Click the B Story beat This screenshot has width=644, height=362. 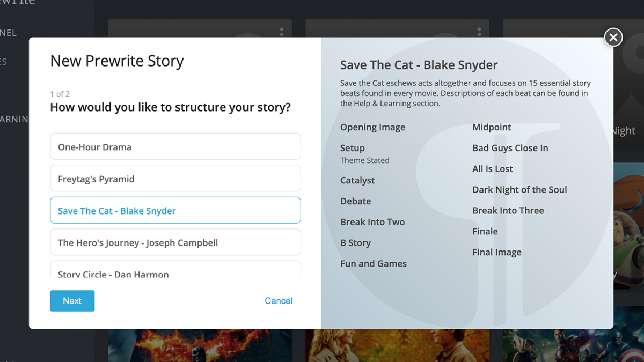(356, 243)
